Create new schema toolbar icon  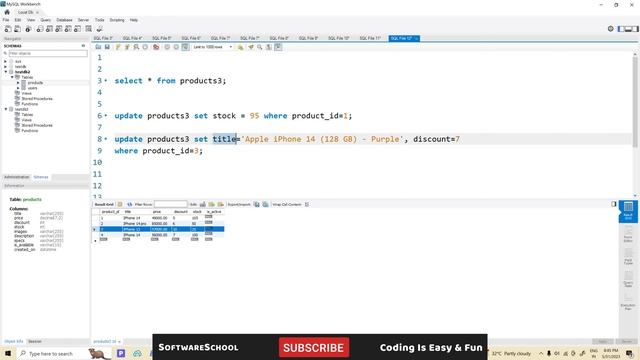click(40, 29)
